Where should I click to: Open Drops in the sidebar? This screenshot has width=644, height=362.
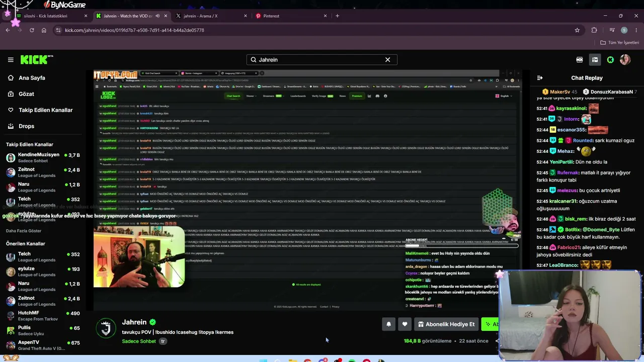26,126
